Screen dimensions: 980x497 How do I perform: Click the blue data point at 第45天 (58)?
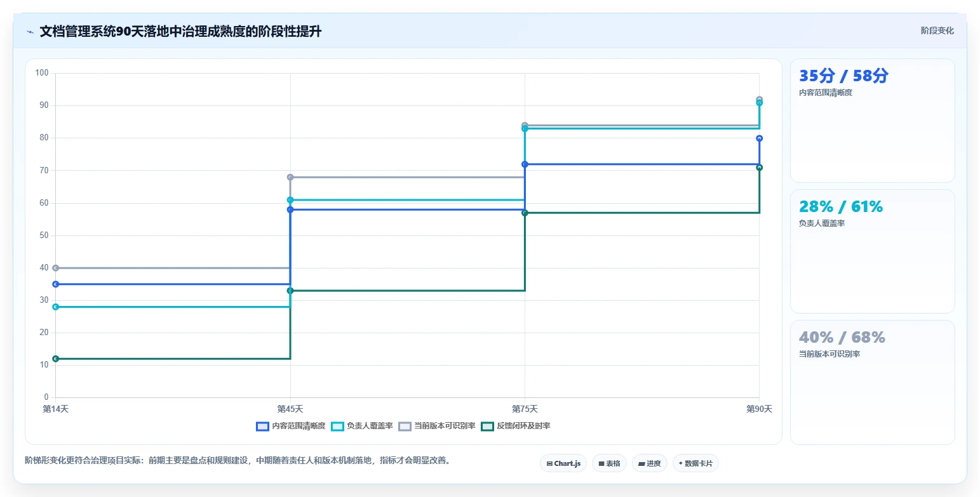(290, 209)
